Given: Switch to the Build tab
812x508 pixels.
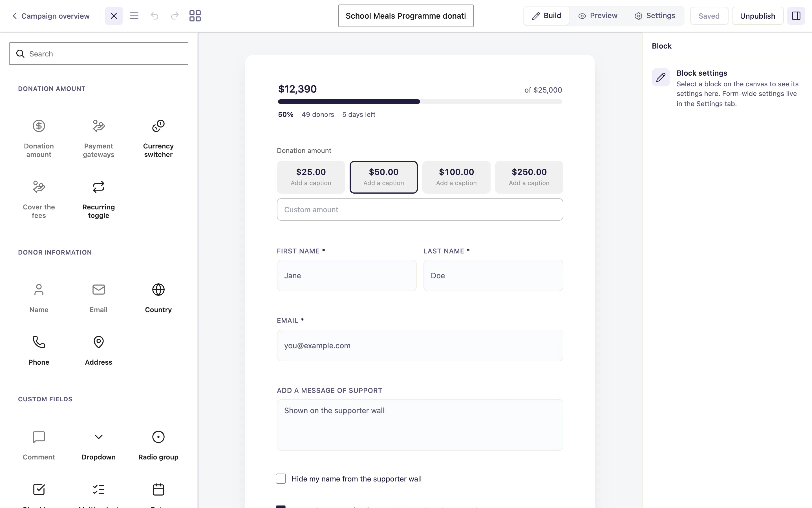Looking at the screenshot, I should click(x=547, y=16).
